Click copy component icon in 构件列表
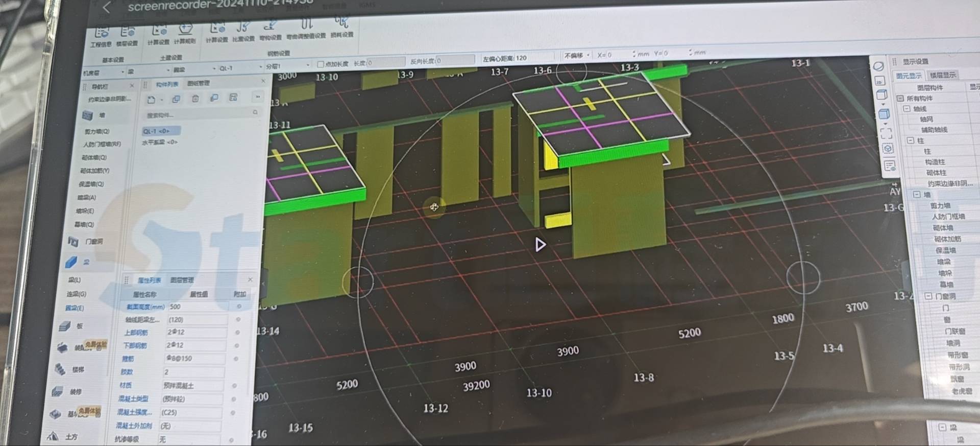Viewport: 980px width, 446px height. click(x=176, y=99)
